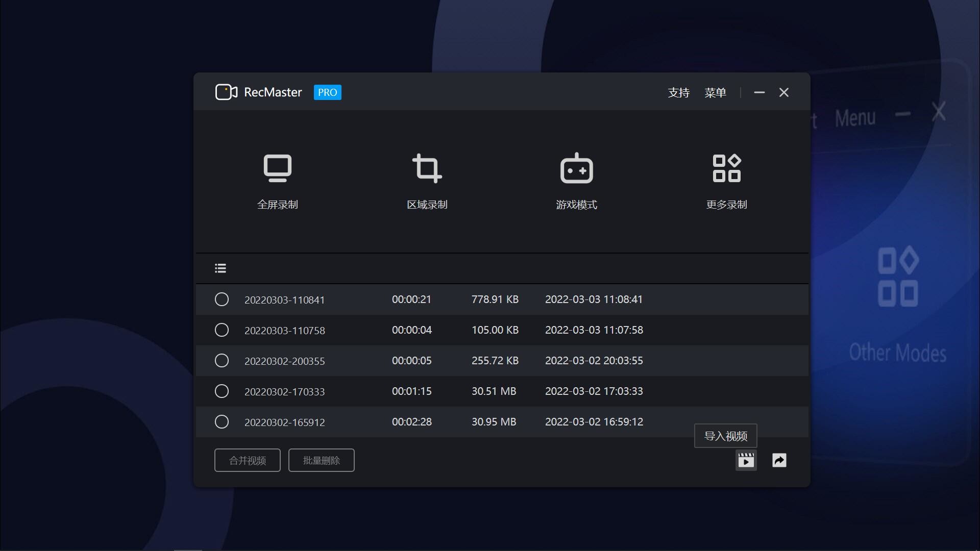The height and width of the screenshot is (551, 980).
Task: Toggle the recording list view icon
Action: (x=220, y=268)
